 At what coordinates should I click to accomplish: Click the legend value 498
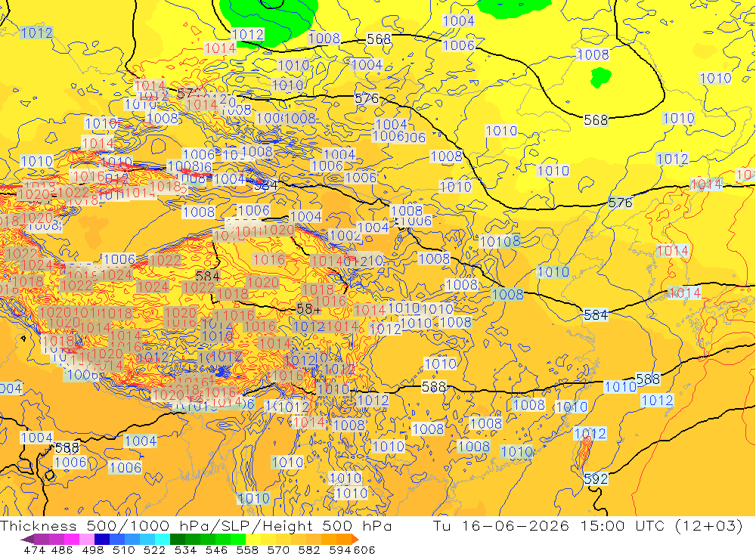pyautogui.click(x=93, y=549)
